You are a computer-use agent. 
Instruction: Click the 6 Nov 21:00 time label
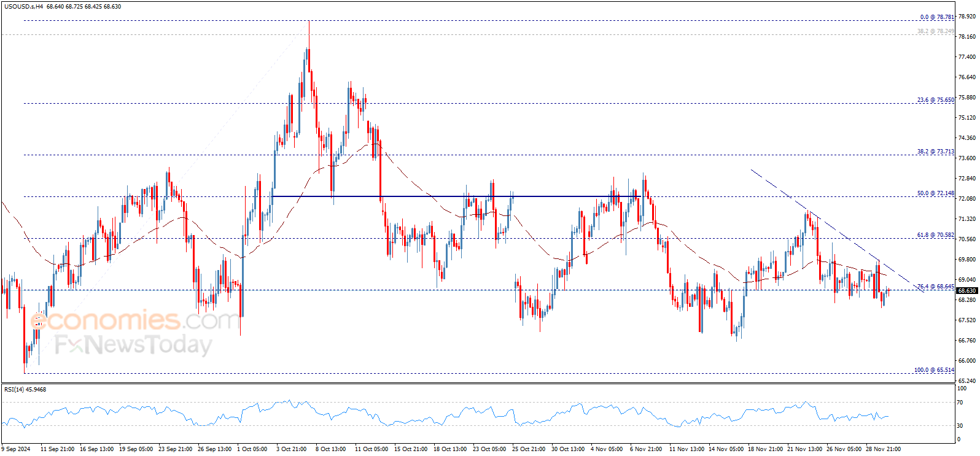(x=646, y=449)
